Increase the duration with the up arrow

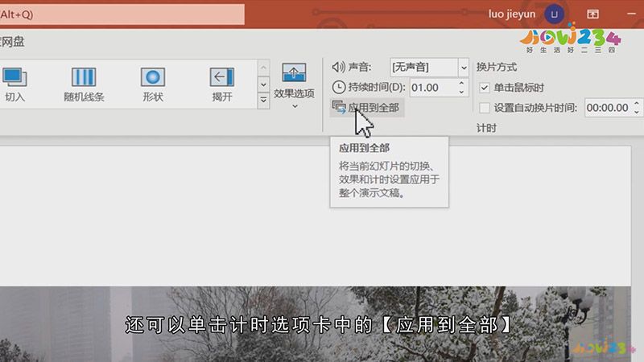coord(461,83)
